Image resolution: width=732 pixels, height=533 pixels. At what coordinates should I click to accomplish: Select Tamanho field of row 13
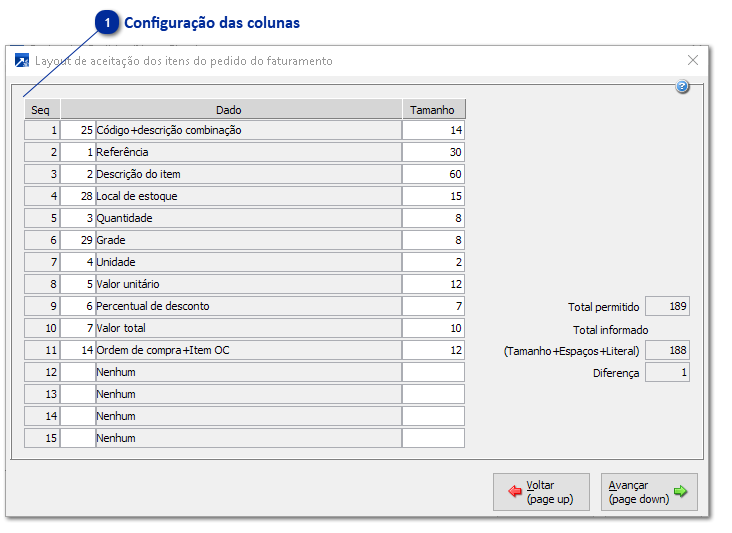tap(433, 394)
